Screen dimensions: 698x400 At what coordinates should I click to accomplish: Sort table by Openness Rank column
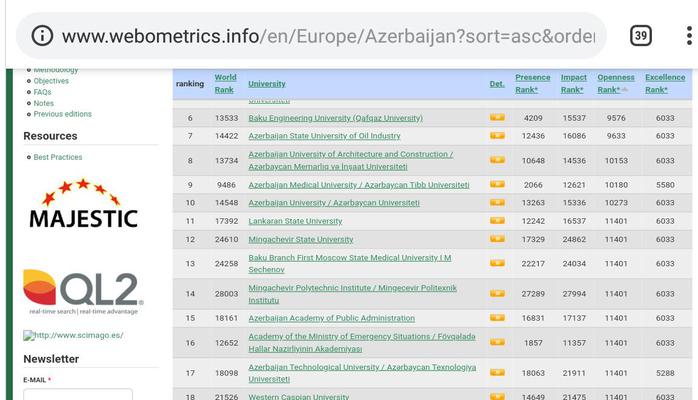pyautogui.click(x=614, y=83)
